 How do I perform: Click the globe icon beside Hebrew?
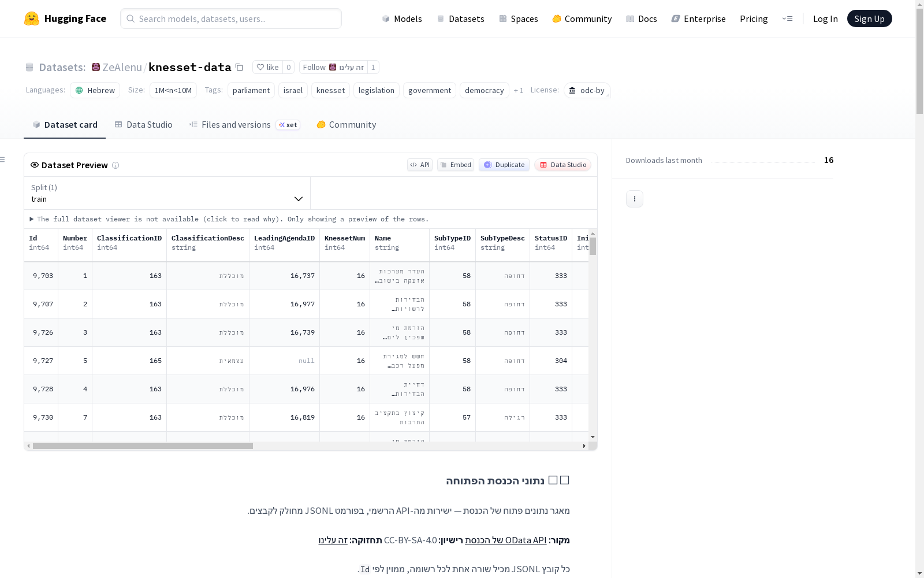pyautogui.click(x=79, y=90)
